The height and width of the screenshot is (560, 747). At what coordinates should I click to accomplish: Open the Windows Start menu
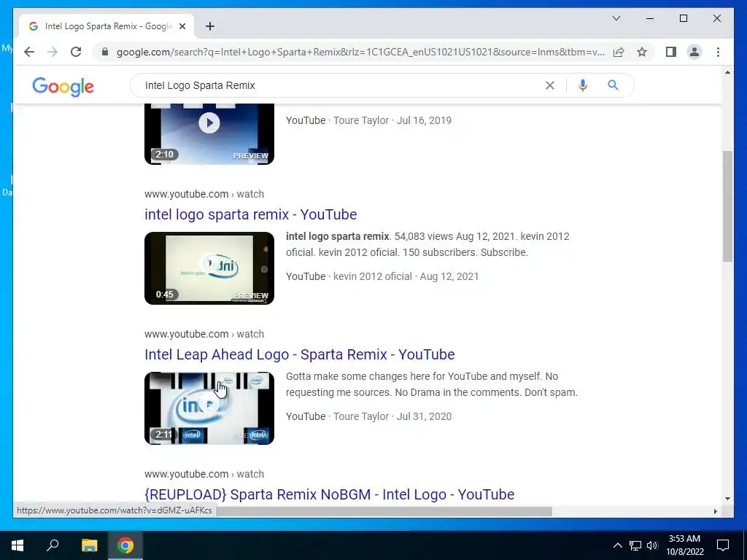pyautogui.click(x=18, y=545)
